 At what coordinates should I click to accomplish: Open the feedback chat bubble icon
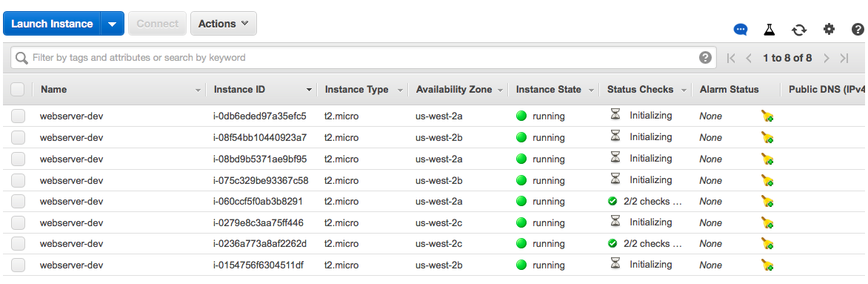pyautogui.click(x=741, y=30)
